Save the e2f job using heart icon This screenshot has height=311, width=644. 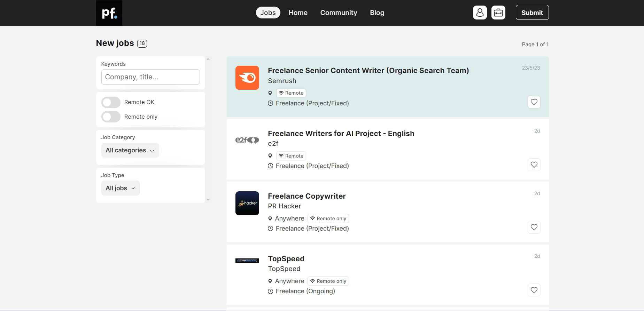(534, 165)
